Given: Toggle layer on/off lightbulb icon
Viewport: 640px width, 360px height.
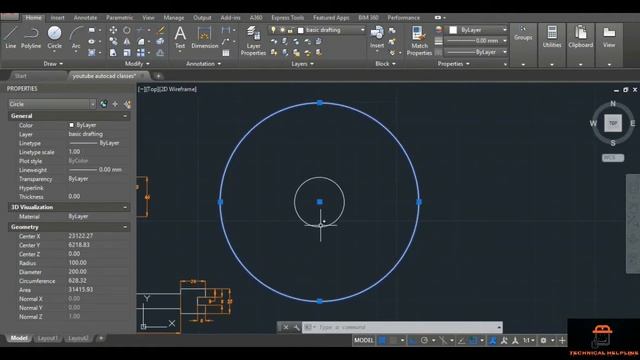Looking at the screenshot, I should [273, 30].
